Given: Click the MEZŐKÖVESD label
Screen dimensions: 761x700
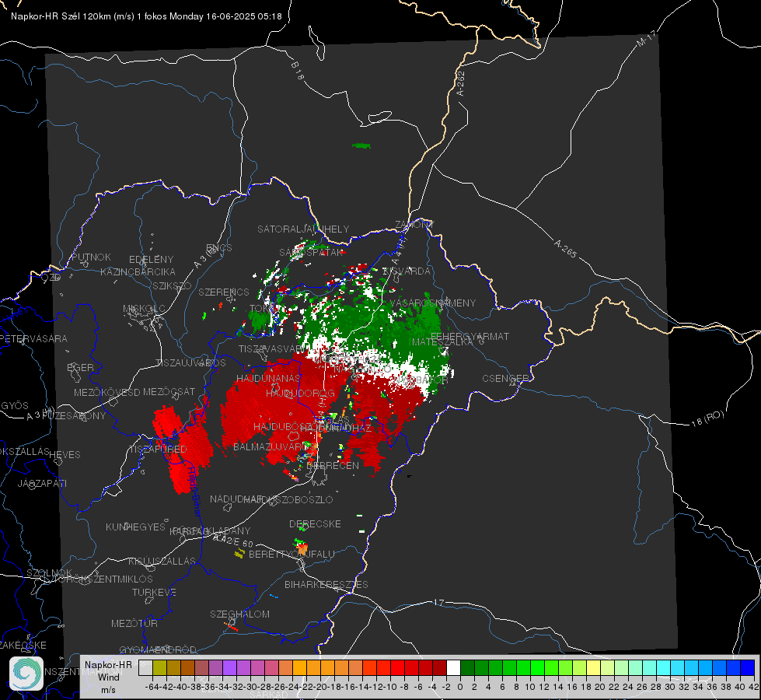Looking at the screenshot, I should (x=106, y=392).
